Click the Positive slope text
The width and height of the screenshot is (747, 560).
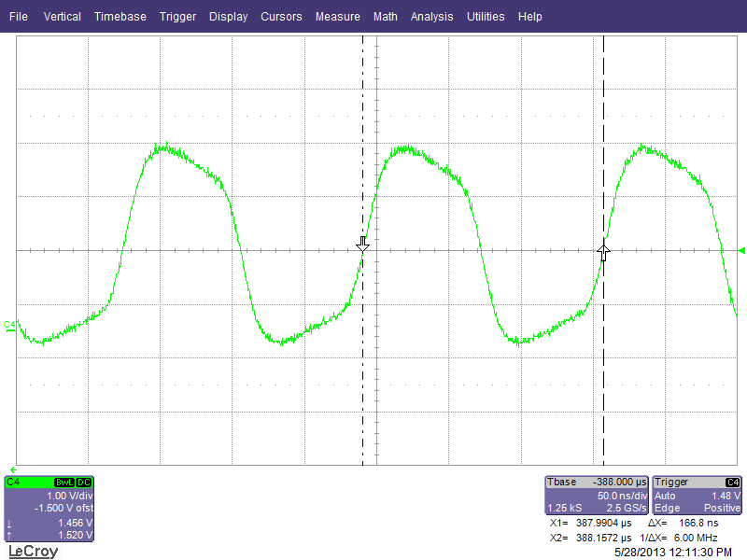722,508
